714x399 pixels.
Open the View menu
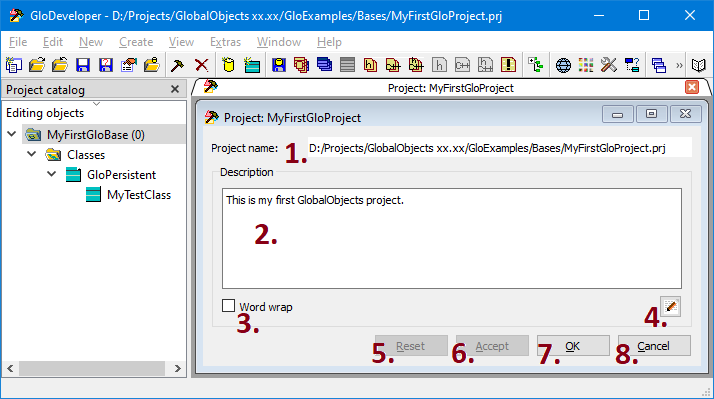pyautogui.click(x=181, y=42)
